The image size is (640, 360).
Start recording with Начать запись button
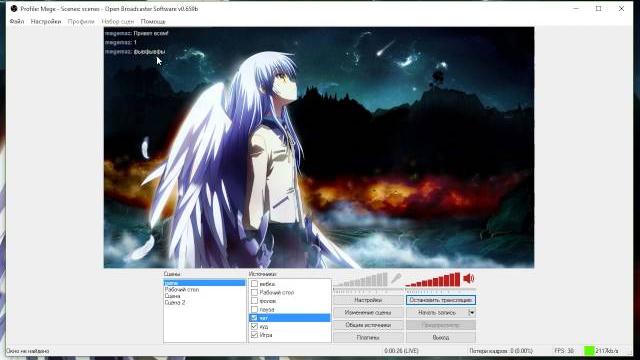point(437,313)
